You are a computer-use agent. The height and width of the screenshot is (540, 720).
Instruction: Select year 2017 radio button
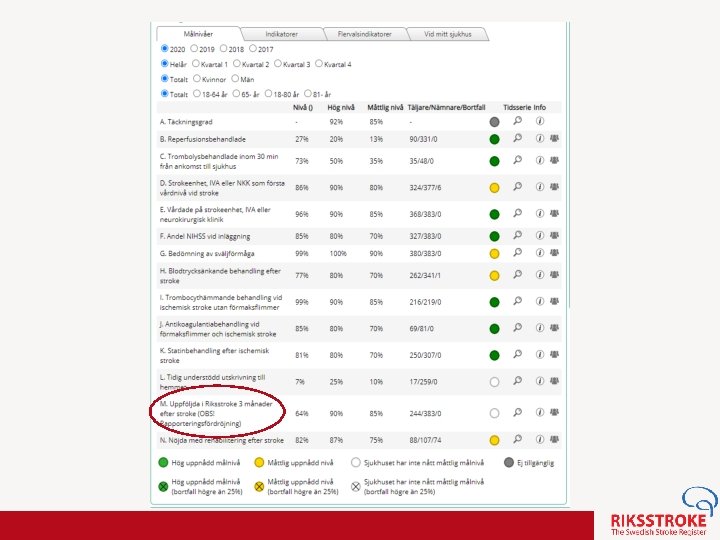point(253,48)
